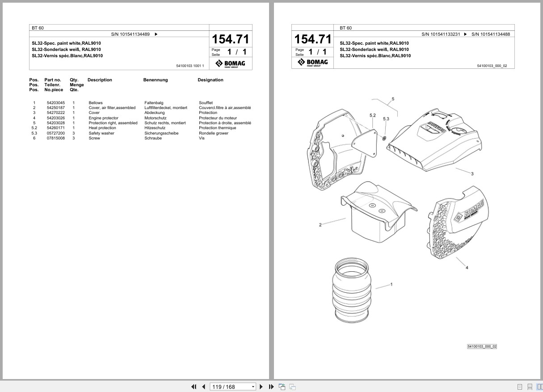Click callout label 5.3 in the diagram
Image resolution: width=543 pixels, height=392 pixels.
tap(386, 118)
